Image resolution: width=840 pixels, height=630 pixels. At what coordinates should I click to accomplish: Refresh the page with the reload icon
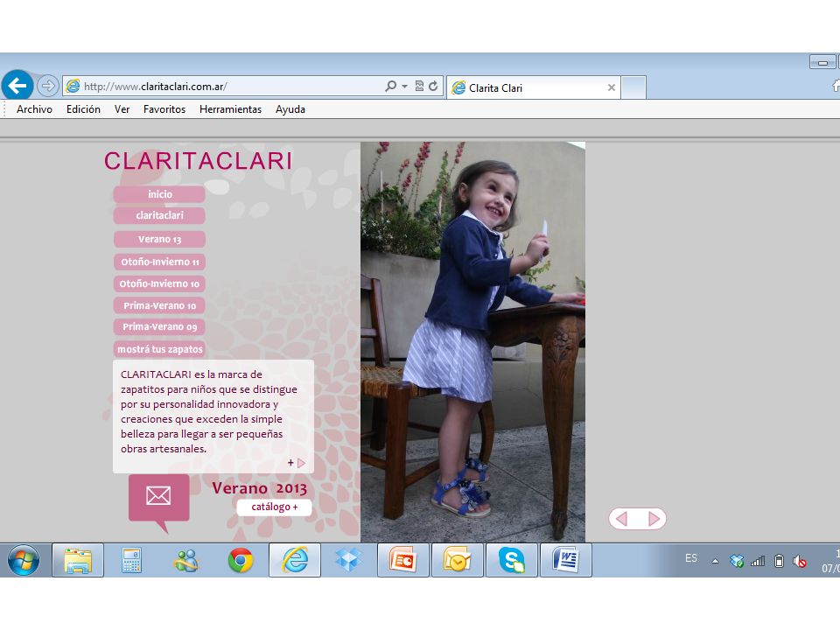[x=433, y=87]
